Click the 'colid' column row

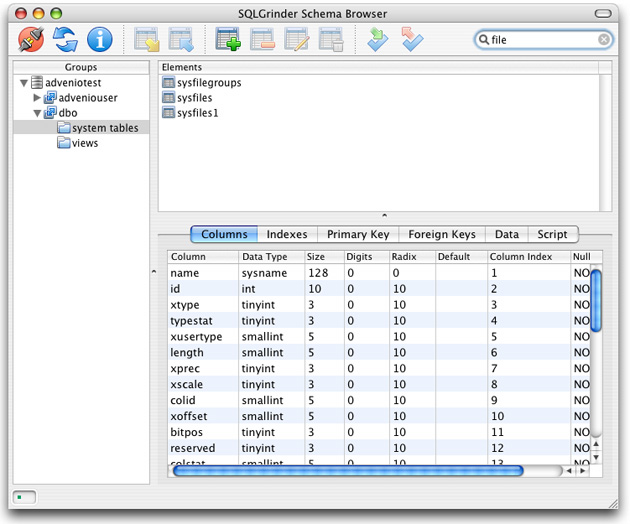click(x=378, y=400)
